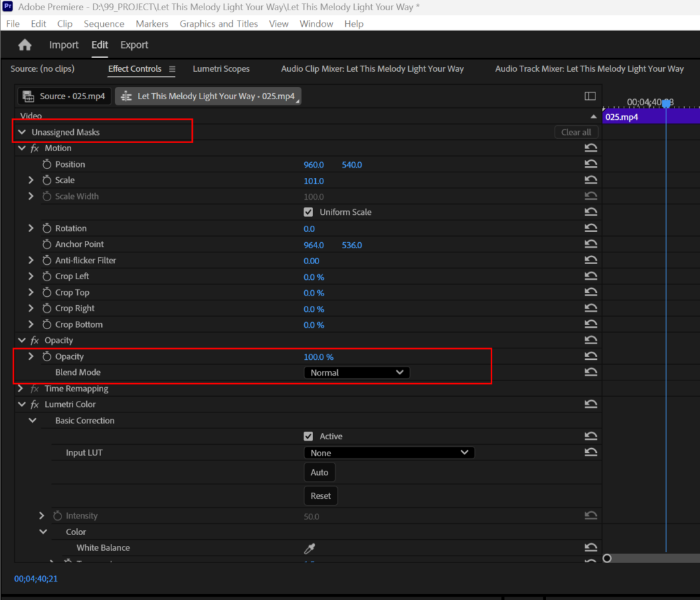Click the Auto button
Screen dimensions: 700x600
coord(319,473)
